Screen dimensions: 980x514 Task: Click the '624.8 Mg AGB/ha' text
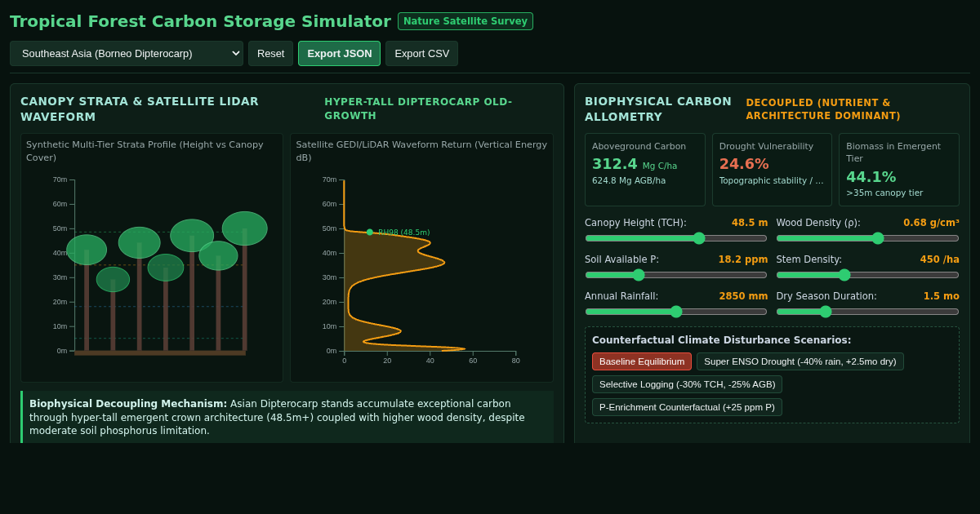(629, 181)
